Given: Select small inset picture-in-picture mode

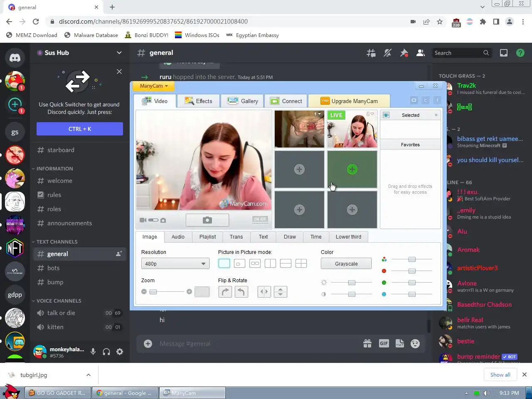Looking at the screenshot, I should click(239, 264).
